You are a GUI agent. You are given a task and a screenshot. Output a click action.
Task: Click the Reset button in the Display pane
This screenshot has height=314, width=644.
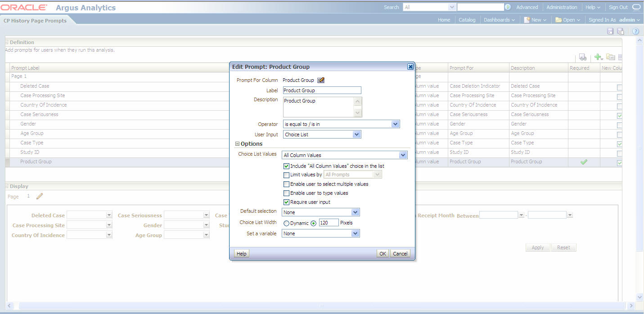click(x=563, y=247)
